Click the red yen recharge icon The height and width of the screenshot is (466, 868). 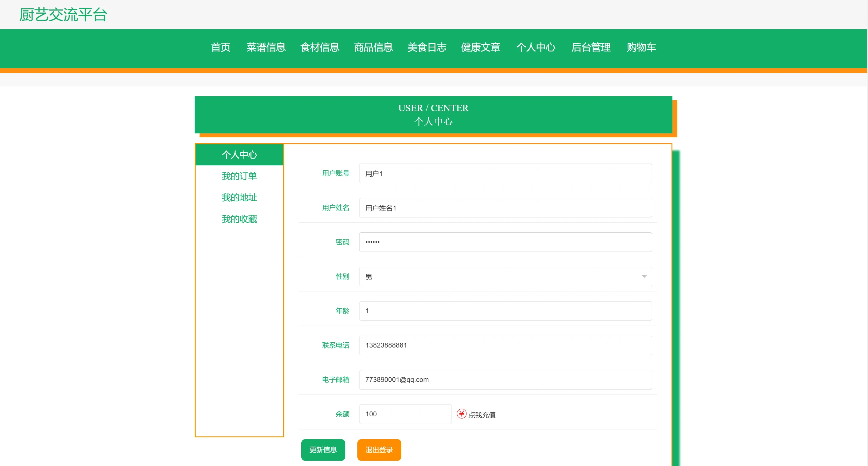(461, 413)
